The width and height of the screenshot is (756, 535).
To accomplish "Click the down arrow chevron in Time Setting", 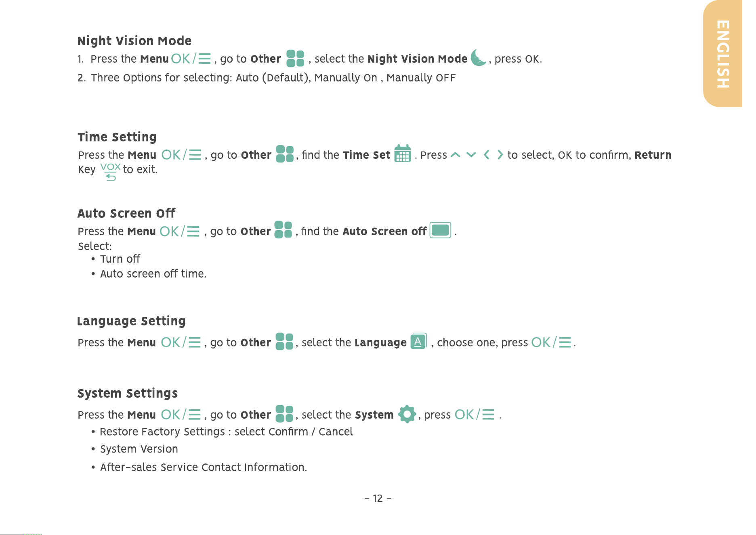I will [471, 155].
